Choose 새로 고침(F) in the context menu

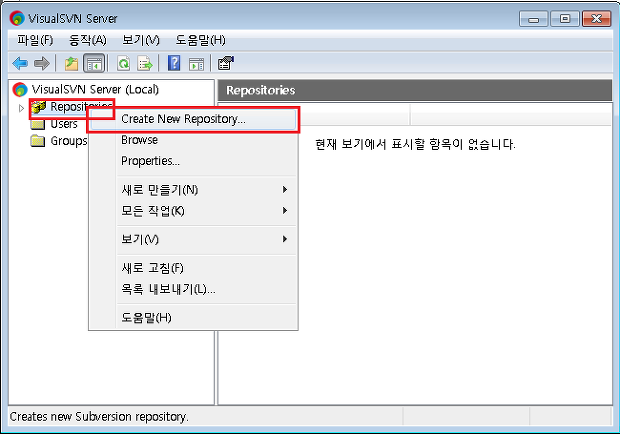pos(193,268)
